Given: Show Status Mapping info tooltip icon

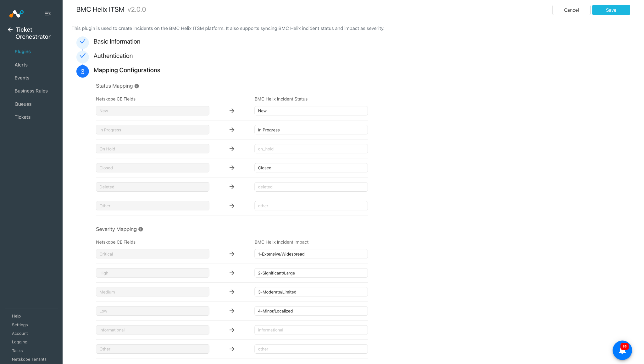Looking at the screenshot, I should pos(137,86).
